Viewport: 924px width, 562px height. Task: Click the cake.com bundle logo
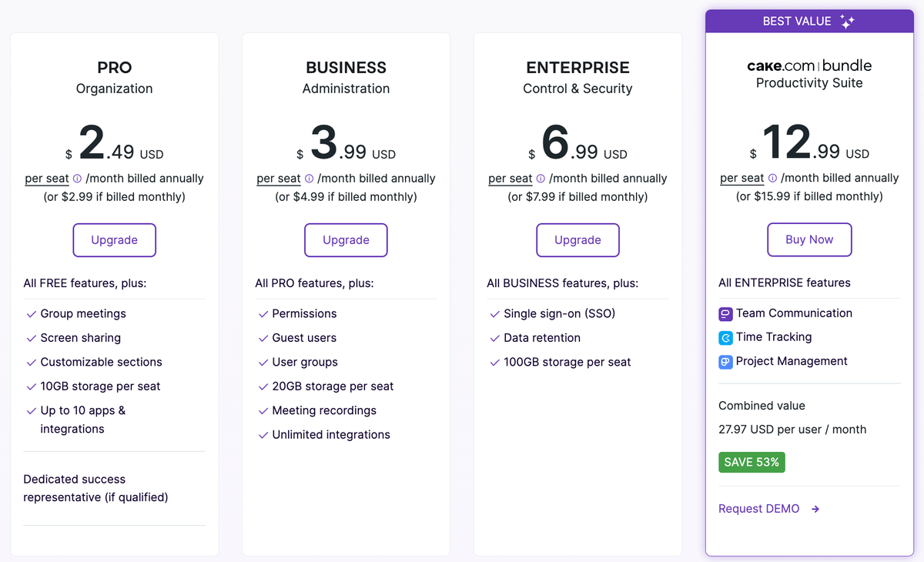tap(809, 65)
